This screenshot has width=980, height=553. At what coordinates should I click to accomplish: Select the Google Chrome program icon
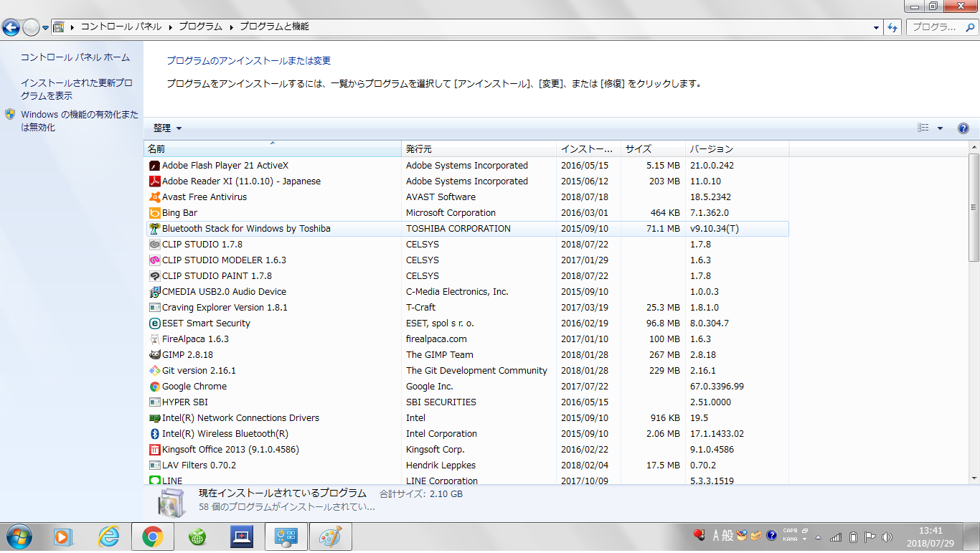(x=154, y=387)
